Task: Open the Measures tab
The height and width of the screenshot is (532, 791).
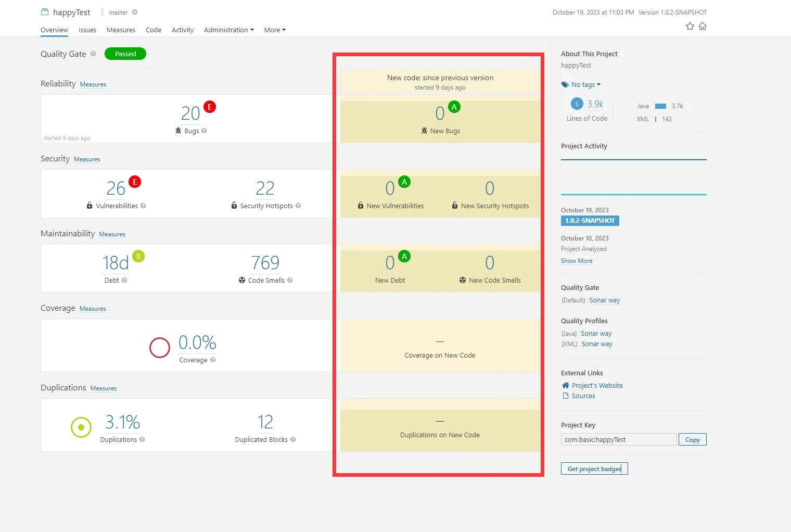Action: pyautogui.click(x=121, y=30)
